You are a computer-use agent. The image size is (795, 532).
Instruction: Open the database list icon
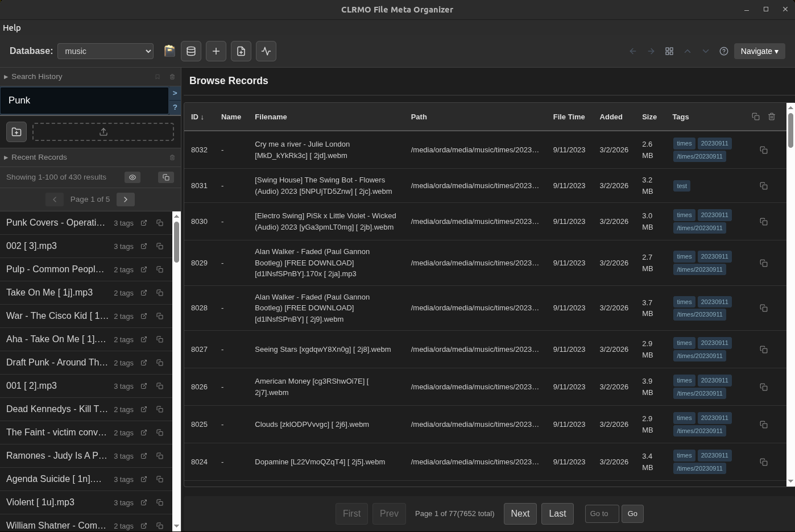[191, 51]
